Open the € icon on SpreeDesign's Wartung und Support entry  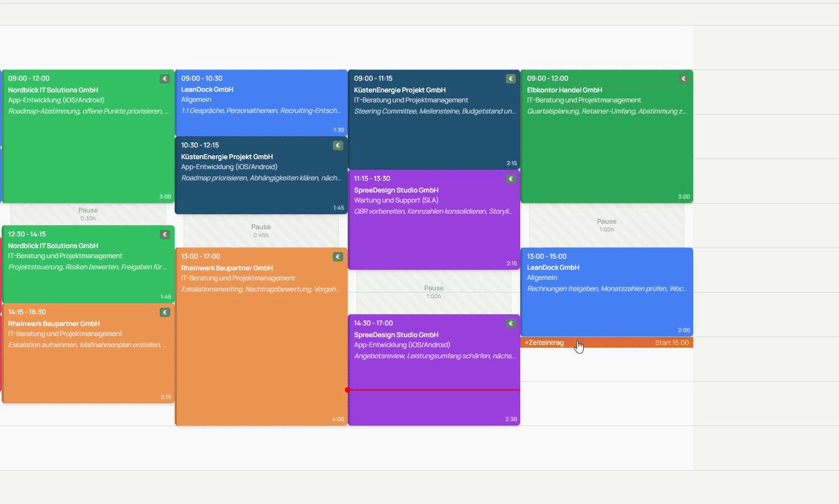(x=511, y=178)
